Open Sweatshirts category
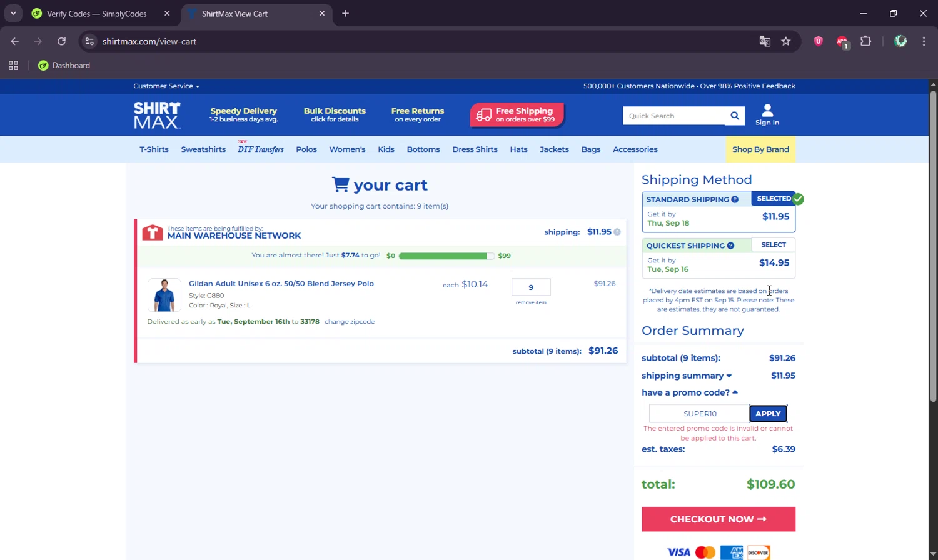Screen dimensions: 938x560 click(x=203, y=149)
